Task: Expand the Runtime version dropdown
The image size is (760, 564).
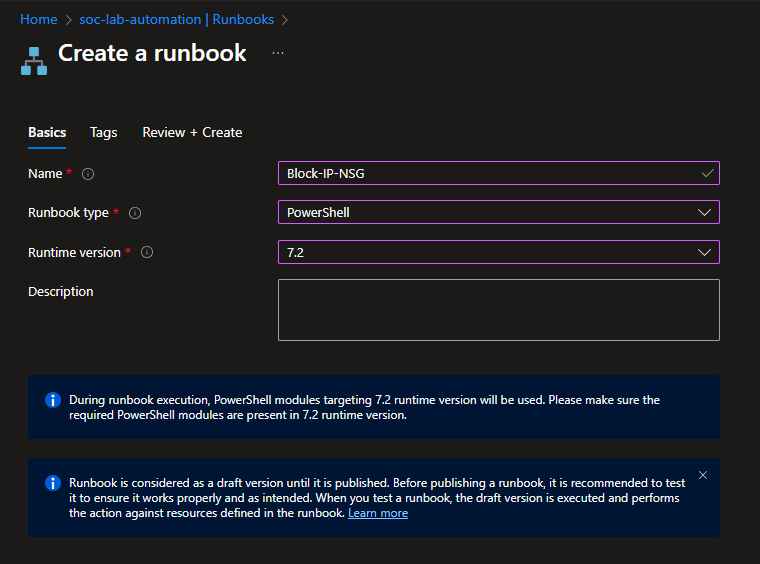Action: tap(703, 253)
